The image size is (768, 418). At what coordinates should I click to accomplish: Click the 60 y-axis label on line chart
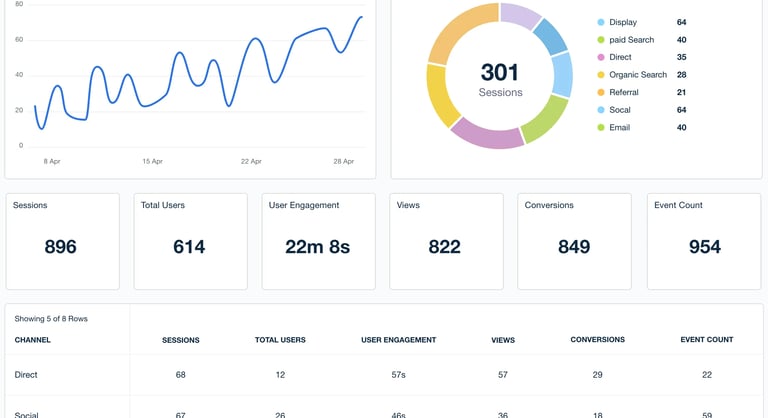point(19,40)
